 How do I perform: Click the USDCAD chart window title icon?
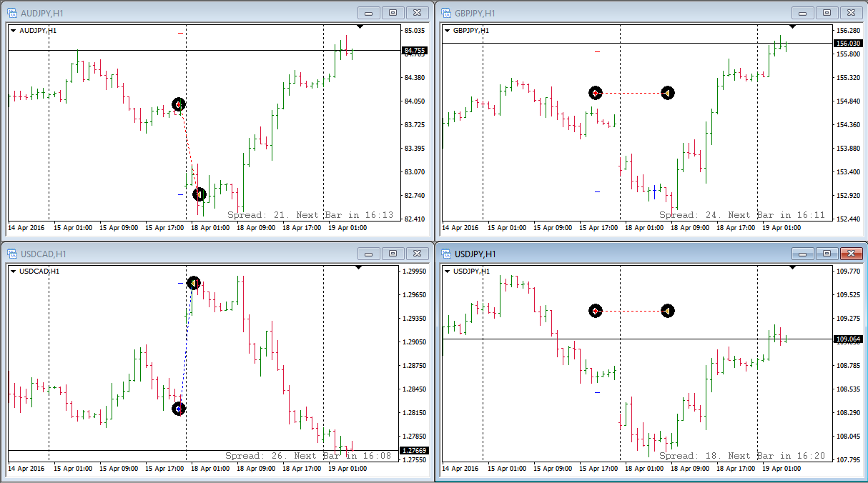(12, 254)
